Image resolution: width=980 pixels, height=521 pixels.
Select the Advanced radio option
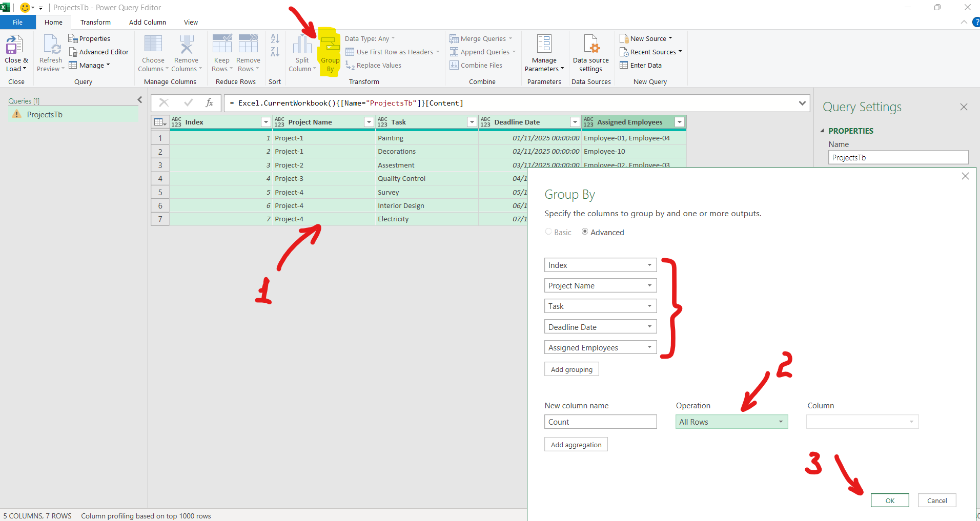pyautogui.click(x=585, y=232)
